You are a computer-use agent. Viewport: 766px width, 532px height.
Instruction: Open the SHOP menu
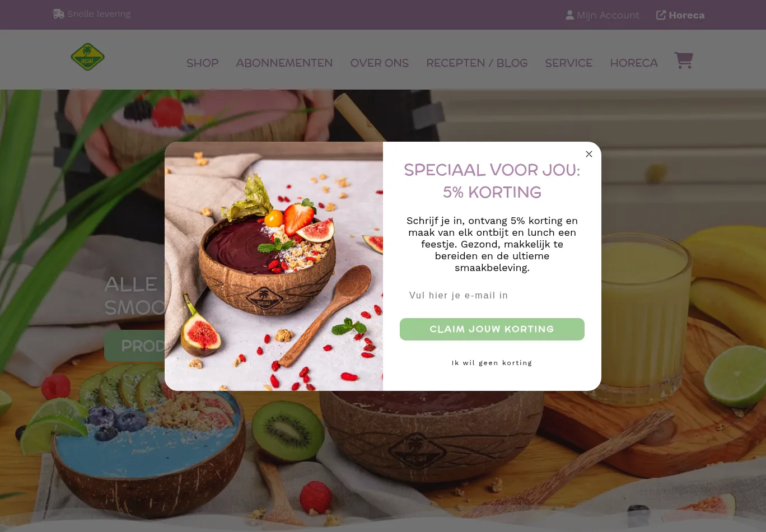202,63
